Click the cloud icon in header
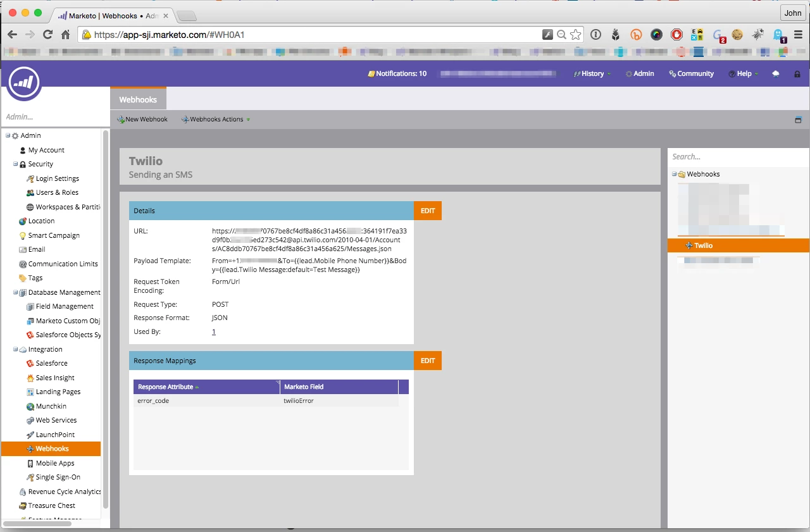The width and height of the screenshot is (810, 532). pyautogui.click(x=776, y=73)
